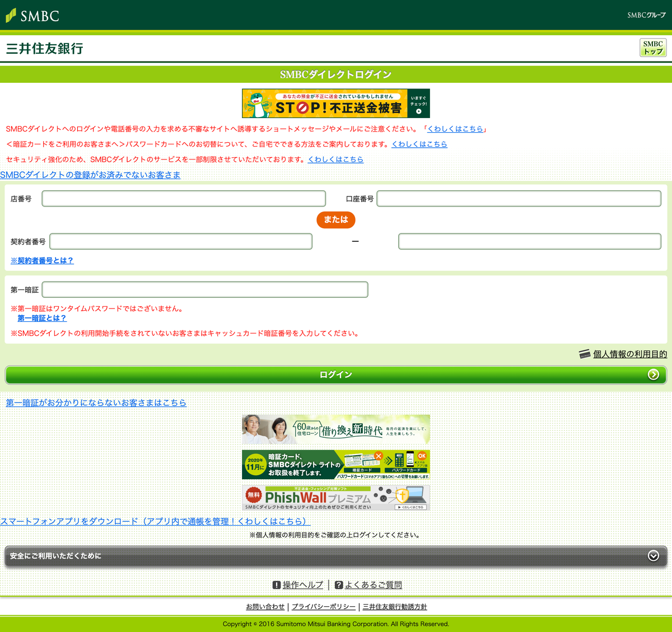Click the green ログイン button

click(336, 374)
